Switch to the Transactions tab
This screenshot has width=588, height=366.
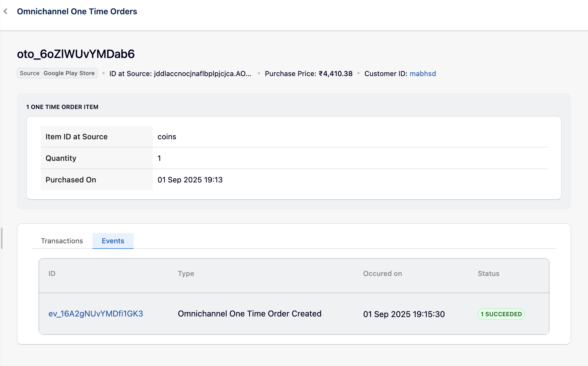pyautogui.click(x=62, y=241)
